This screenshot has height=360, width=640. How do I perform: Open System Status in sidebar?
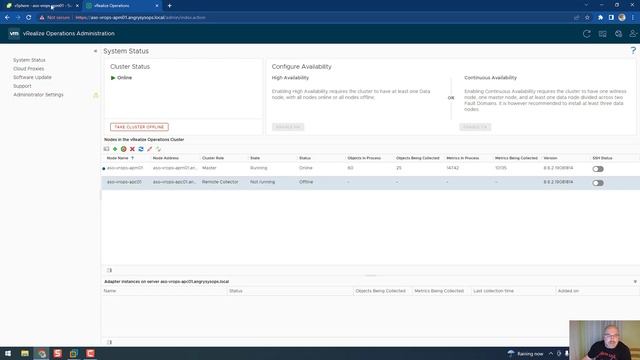(x=29, y=60)
